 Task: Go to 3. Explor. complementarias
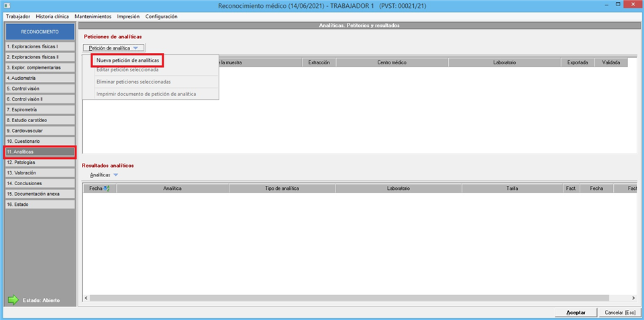coord(40,67)
